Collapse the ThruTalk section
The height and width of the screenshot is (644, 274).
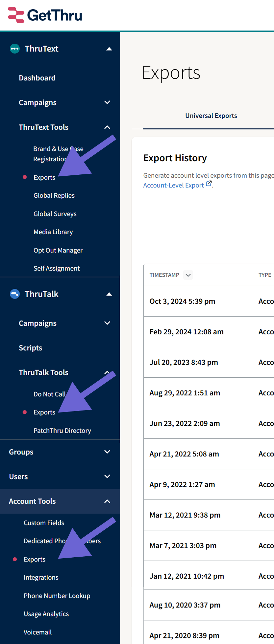(109, 294)
